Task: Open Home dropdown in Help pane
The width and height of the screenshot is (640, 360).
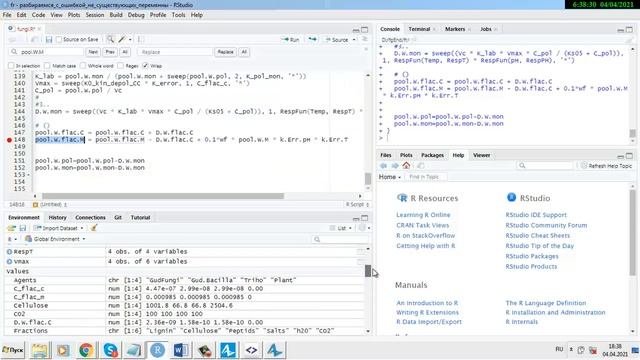Action: coord(390,177)
